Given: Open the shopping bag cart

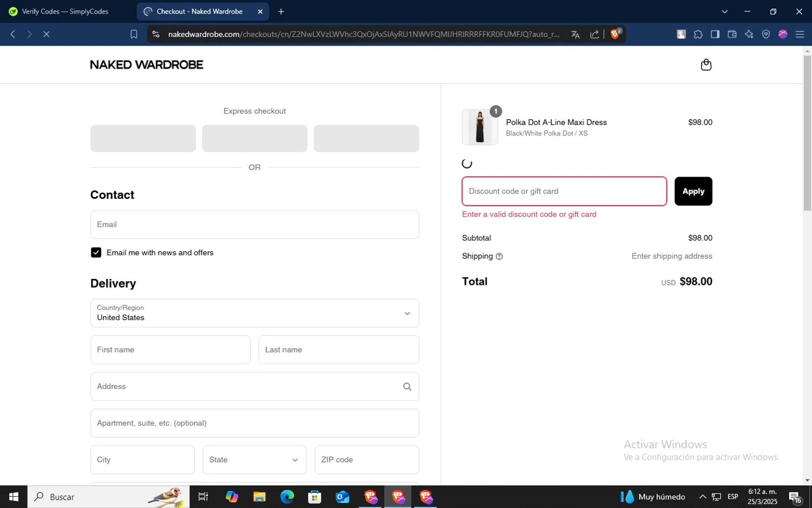Looking at the screenshot, I should (x=706, y=65).
